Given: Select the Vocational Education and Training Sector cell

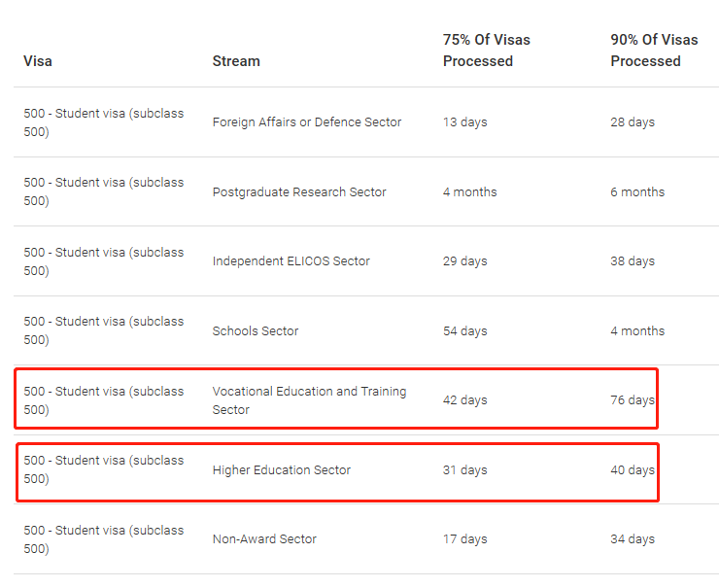Looking at the screenshot, I should pyautogui.click(x=309, y=400).
